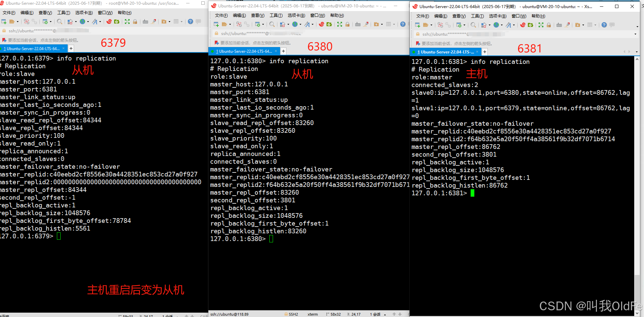Open 选项卡(B) menu in 6380 window
This screenshot has height=317, width=644.
[x=296, y=15]
